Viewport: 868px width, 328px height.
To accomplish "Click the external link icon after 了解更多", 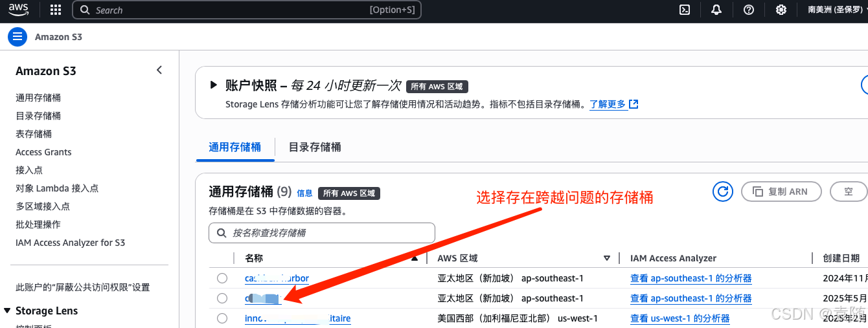I will point(634,104).
